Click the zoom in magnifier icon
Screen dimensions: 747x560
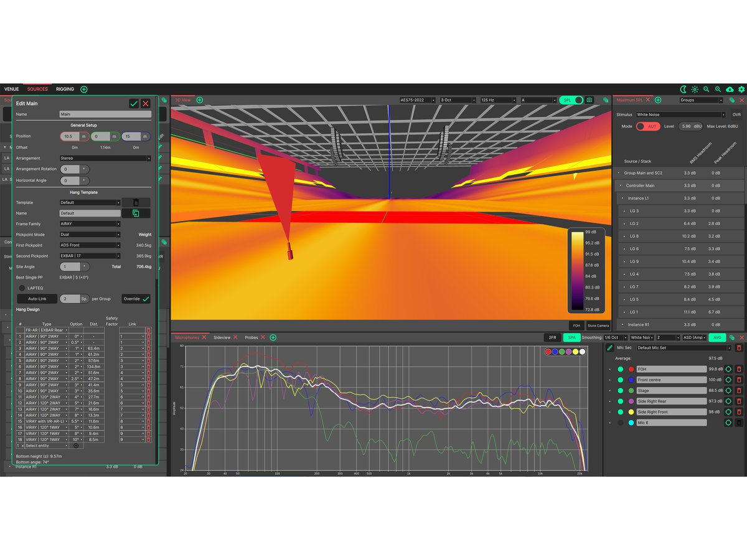[718, 90]
